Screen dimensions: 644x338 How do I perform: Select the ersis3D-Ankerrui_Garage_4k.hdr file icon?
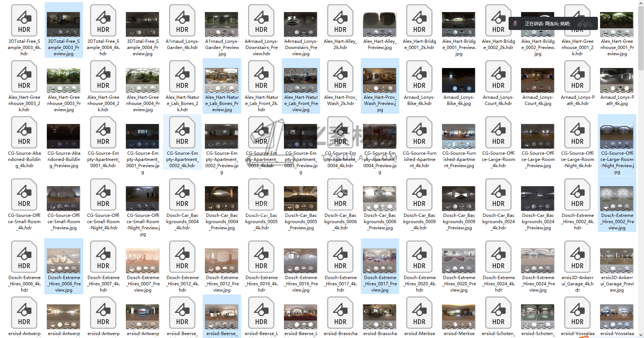point(577,257)
